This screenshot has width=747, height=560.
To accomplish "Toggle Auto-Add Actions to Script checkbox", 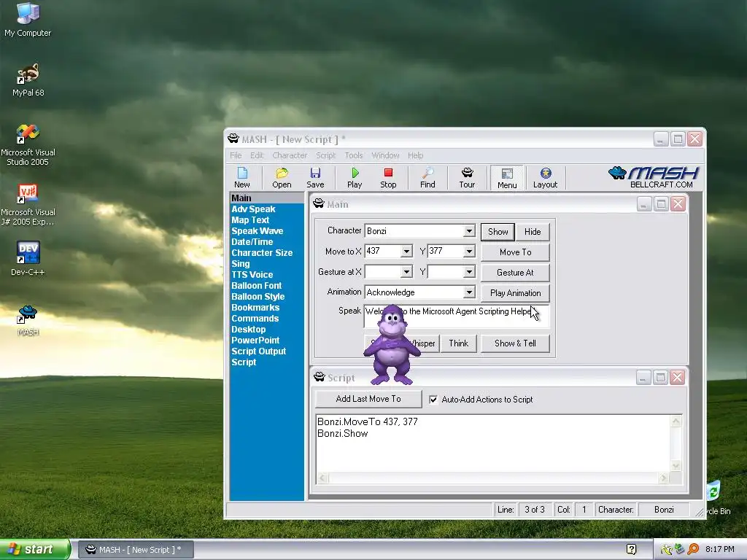I will (x=433, y=400).
